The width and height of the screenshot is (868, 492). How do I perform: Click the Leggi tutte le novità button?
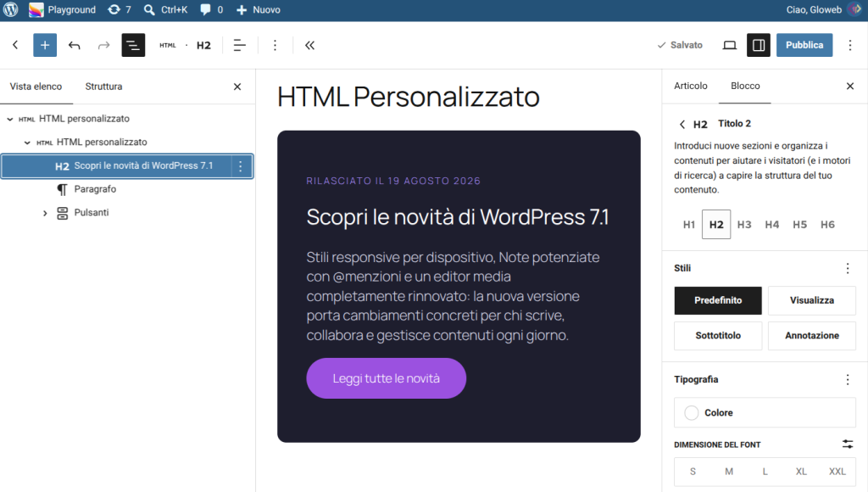(387, 378)
